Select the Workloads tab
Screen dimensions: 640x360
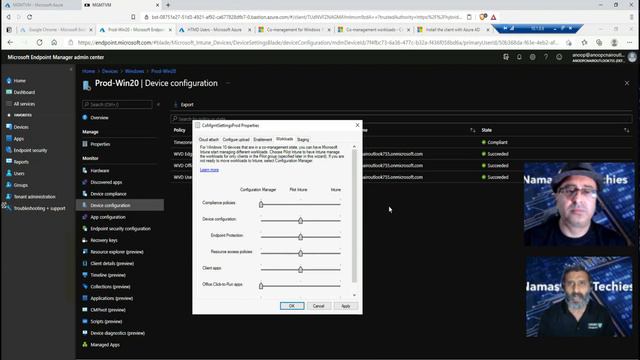click(284, 139)
